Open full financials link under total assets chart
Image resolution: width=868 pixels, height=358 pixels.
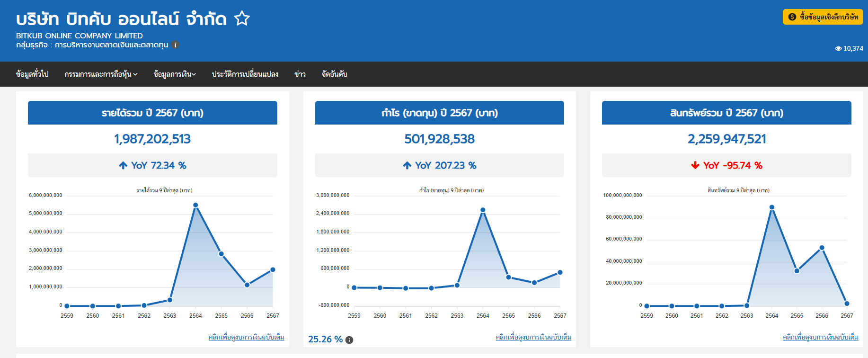coord(820,337)
